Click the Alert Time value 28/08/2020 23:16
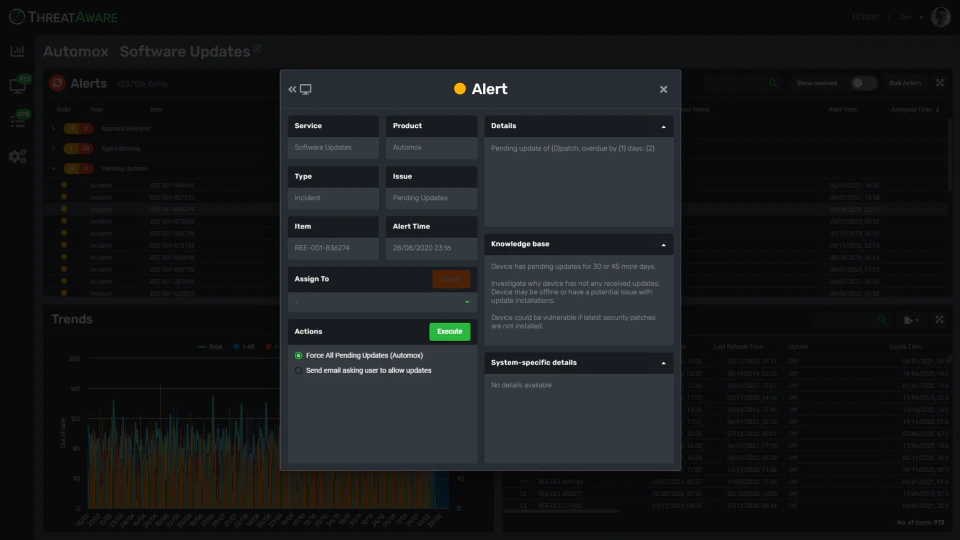This screenshot has width=960, height=540. pos(422,248)
